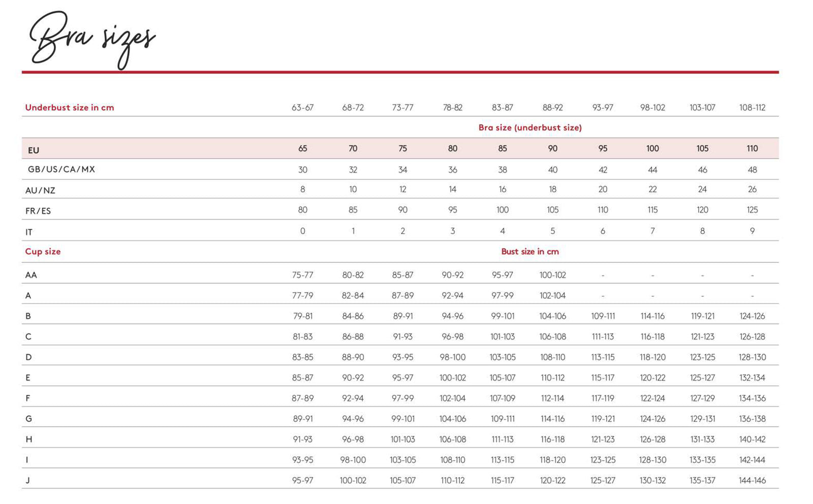Click the "Bust size in cm" heading
The image size is (813, 504).
pos(530,251)
